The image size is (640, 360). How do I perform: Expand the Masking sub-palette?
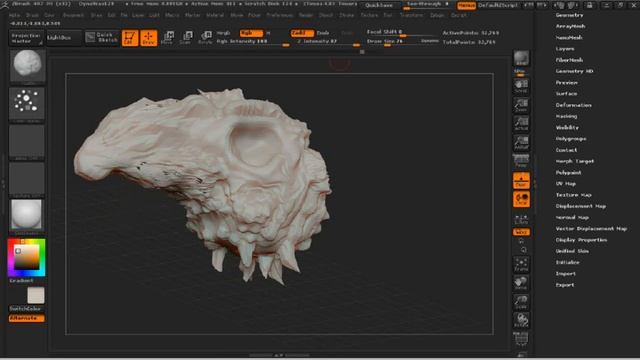click(x=567, y=116)
